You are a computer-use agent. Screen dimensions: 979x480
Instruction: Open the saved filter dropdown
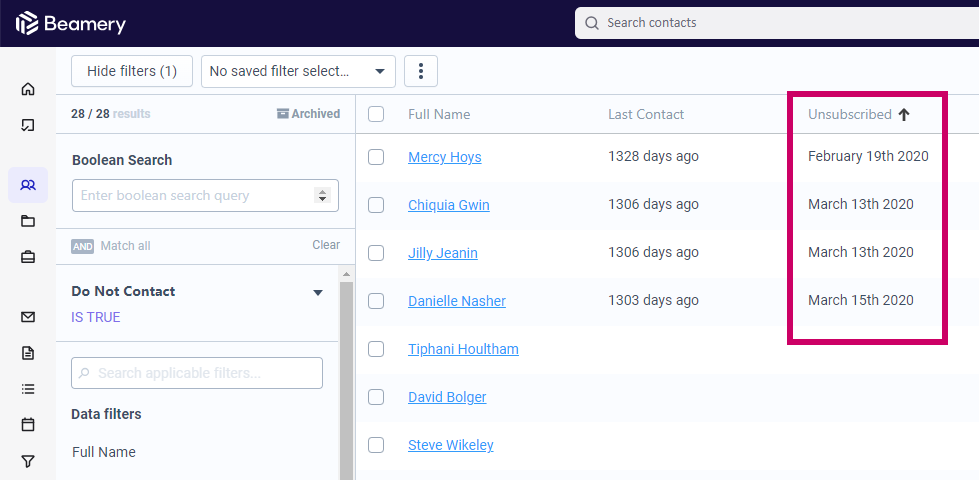[x=298, y=71]
